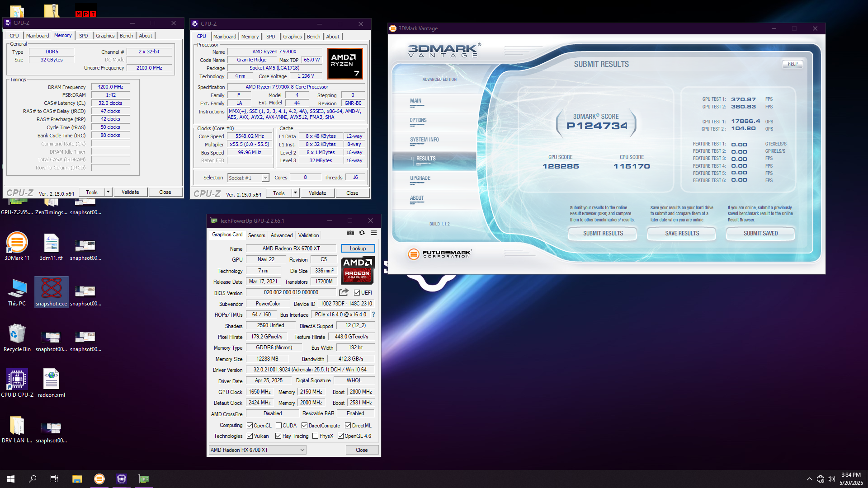
Task: Toggle the PhysX checkbox
Action: pos(316,436)
